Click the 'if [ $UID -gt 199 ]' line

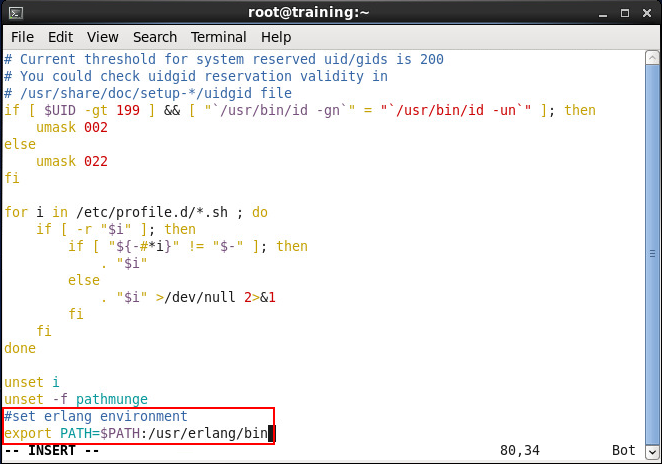pos(300,110)
